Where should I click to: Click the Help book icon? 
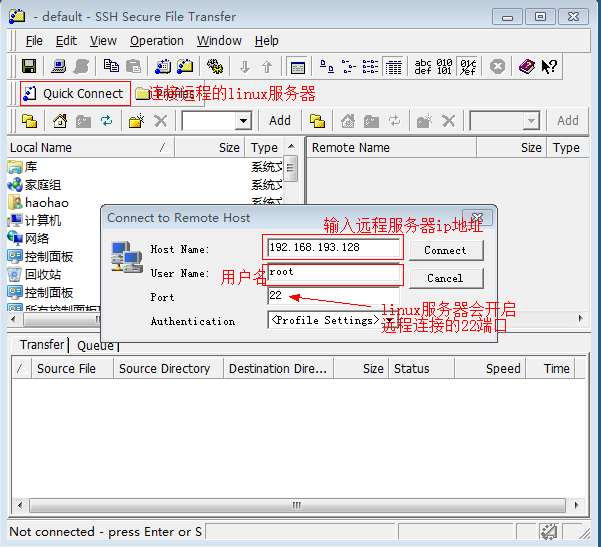[527, 67]
